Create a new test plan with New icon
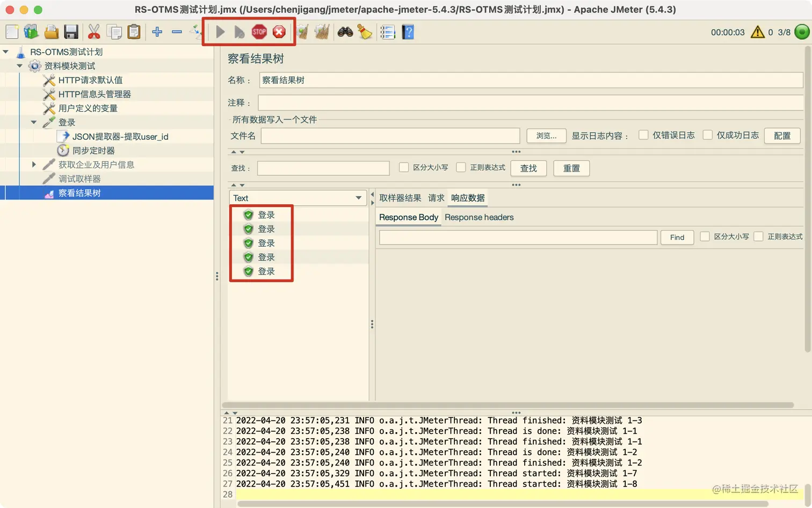Screen dimensions: 812x508 pos(12,32)
